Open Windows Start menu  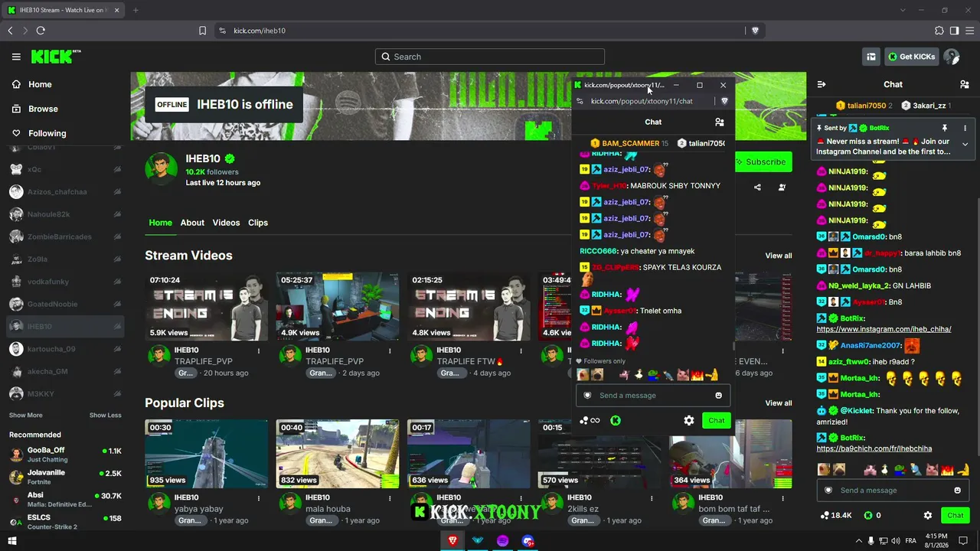coord(12,541)
